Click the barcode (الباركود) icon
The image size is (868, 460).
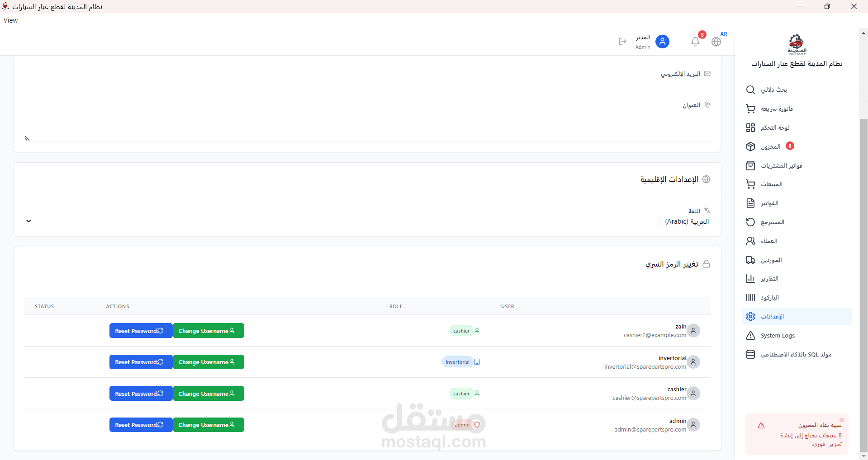pos(750,298)
